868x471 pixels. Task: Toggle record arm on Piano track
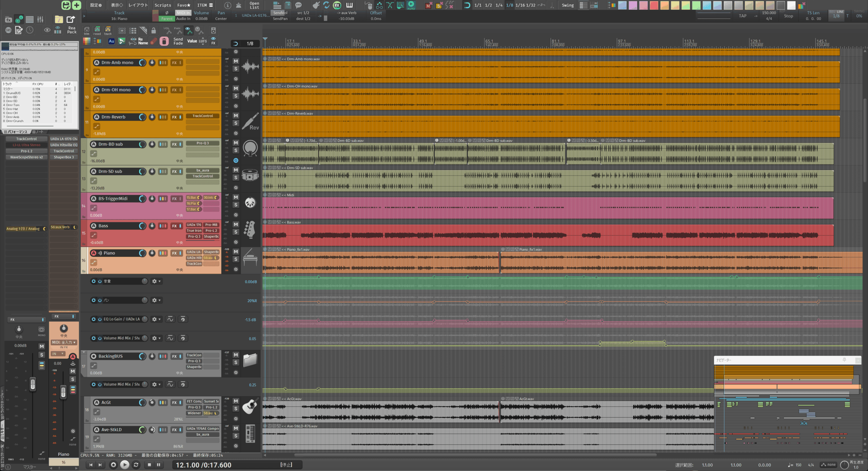coord(94,253)
